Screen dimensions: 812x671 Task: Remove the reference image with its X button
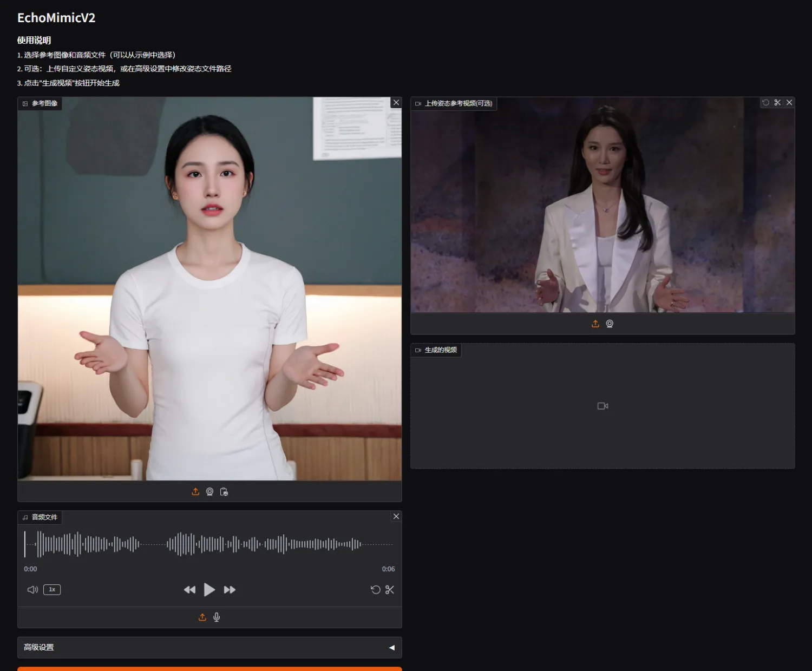396,103
